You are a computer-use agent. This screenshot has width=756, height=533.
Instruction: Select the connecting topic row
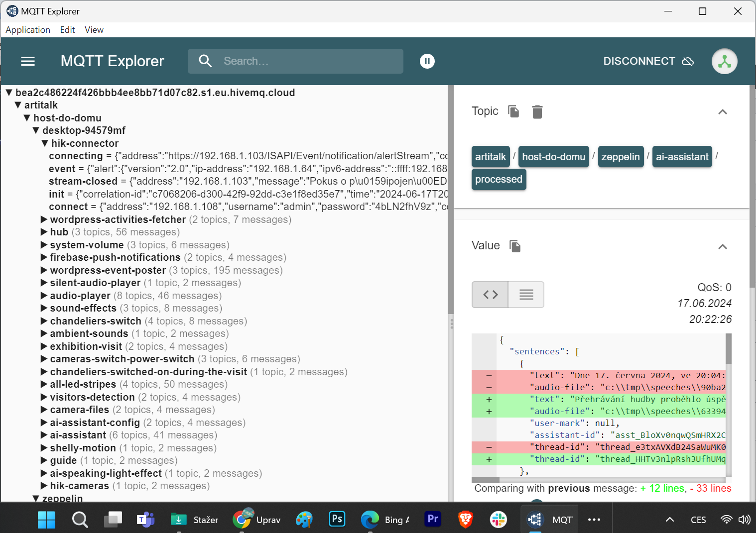click(248, 156)
